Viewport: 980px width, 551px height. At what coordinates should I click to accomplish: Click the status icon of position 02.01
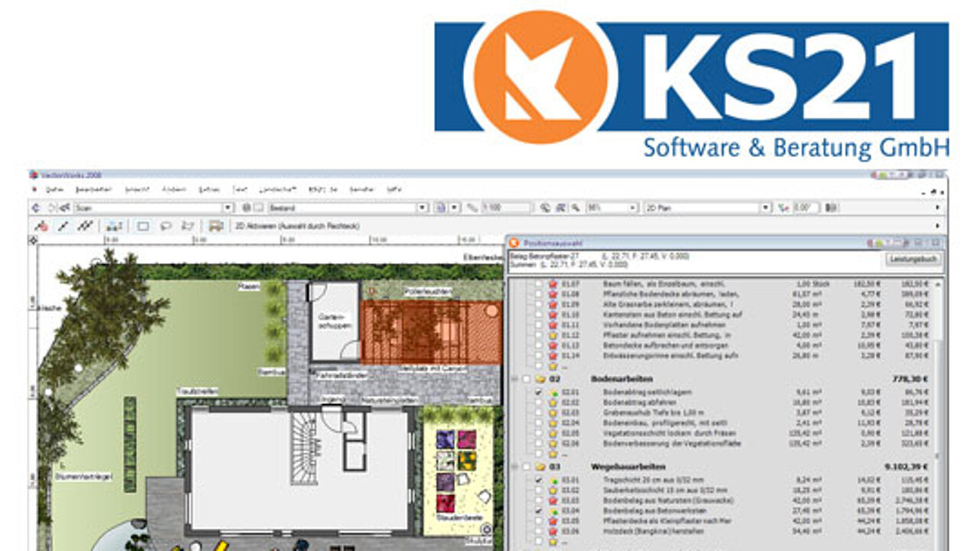click(x=552, y=393)
